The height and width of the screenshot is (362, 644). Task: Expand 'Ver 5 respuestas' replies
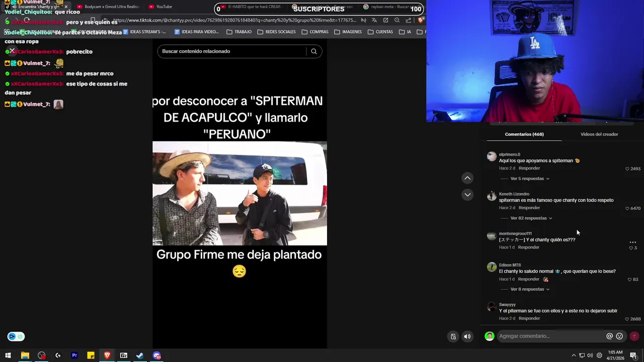[x=530, y=178]
